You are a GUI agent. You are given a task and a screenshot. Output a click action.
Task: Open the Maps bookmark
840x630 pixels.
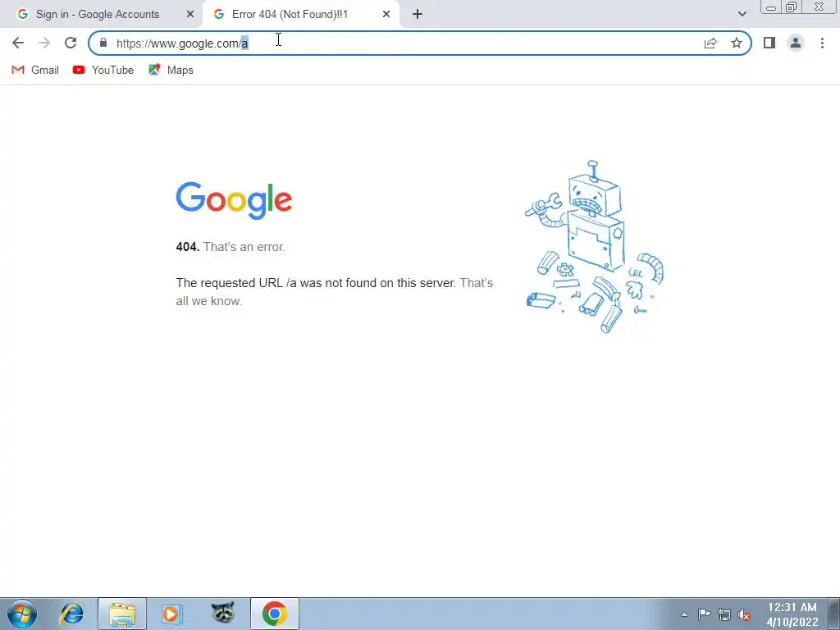171,71
